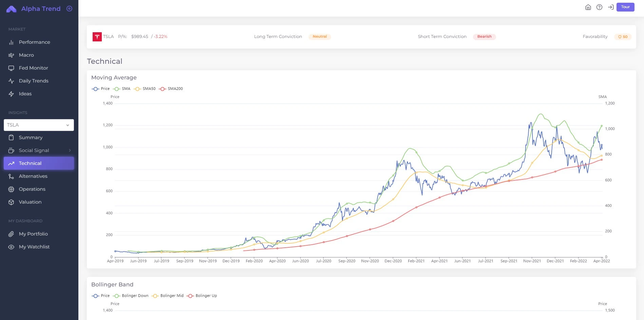The height and width of the screenshot is (320, 644).
Task: Toggle Bolinger Mid series
Action: pos(167,296)
